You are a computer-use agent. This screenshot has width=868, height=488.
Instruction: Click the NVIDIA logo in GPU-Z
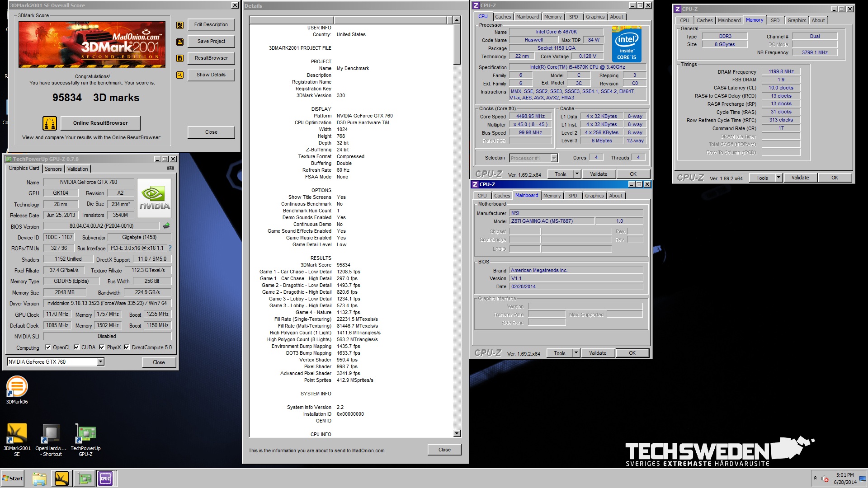coord(154,198)
